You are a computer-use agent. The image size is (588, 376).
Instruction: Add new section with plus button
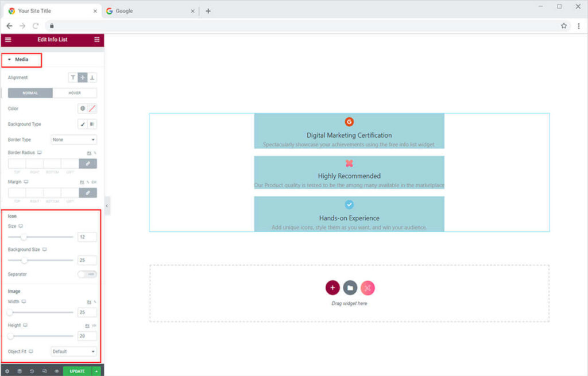click(332, 288)
